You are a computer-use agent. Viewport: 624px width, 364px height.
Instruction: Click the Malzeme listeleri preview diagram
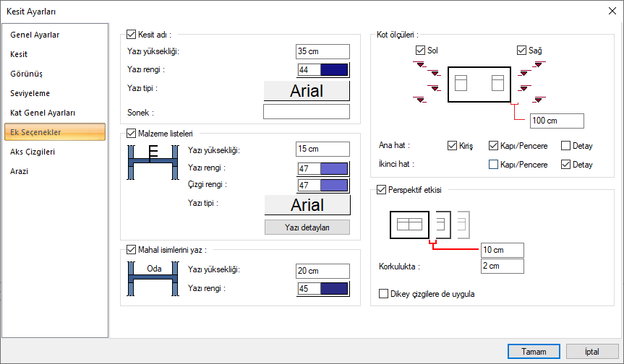click(153, 162)
